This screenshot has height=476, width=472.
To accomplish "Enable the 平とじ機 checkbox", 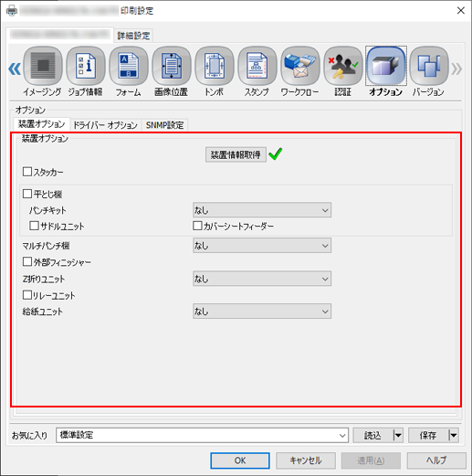I will coord(27,194).
